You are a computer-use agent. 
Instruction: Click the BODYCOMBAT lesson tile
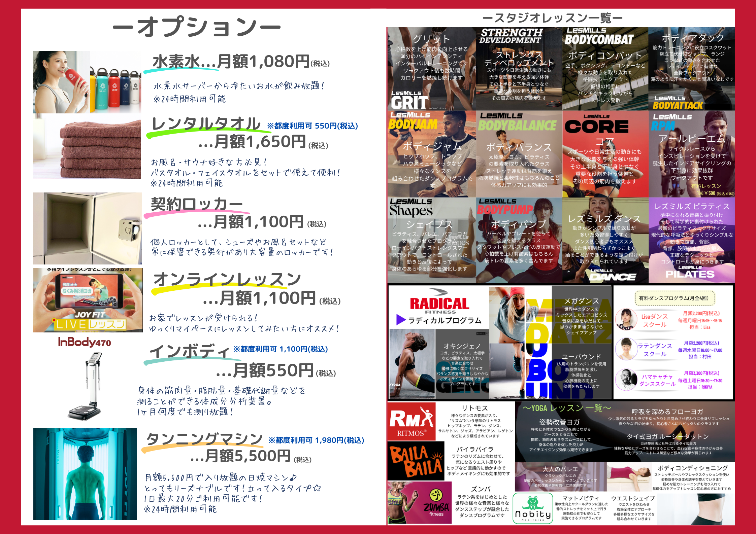click(x=605, y=69)
